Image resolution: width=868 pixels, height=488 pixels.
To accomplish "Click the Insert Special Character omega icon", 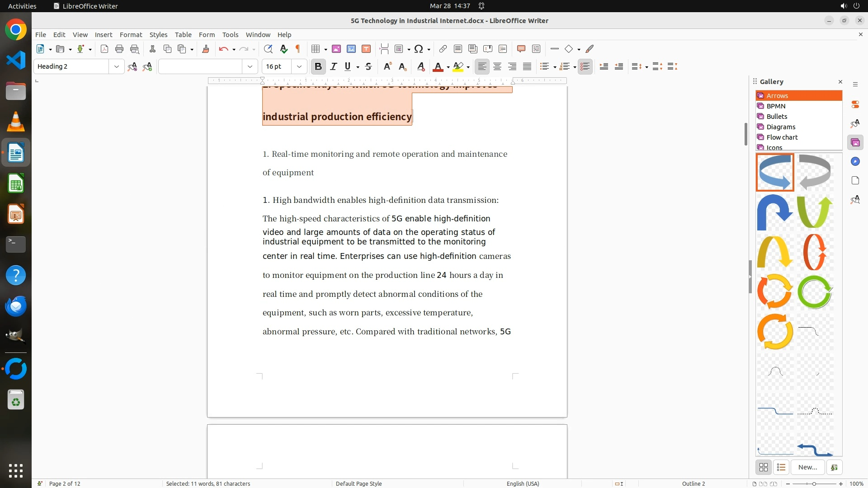I will (419, 49).
